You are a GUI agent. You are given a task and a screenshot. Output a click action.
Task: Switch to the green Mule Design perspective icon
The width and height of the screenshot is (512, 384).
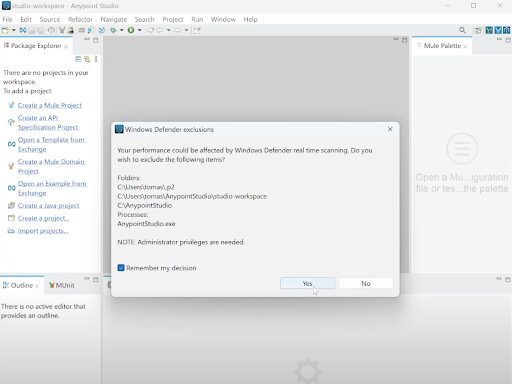489,30
